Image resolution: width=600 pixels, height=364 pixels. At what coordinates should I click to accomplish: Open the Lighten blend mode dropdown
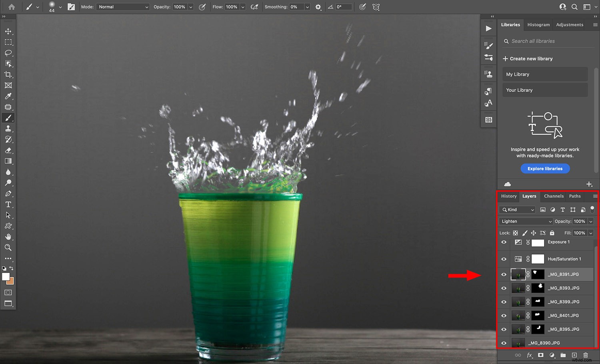pyautogui.click(x=525, y=221)
